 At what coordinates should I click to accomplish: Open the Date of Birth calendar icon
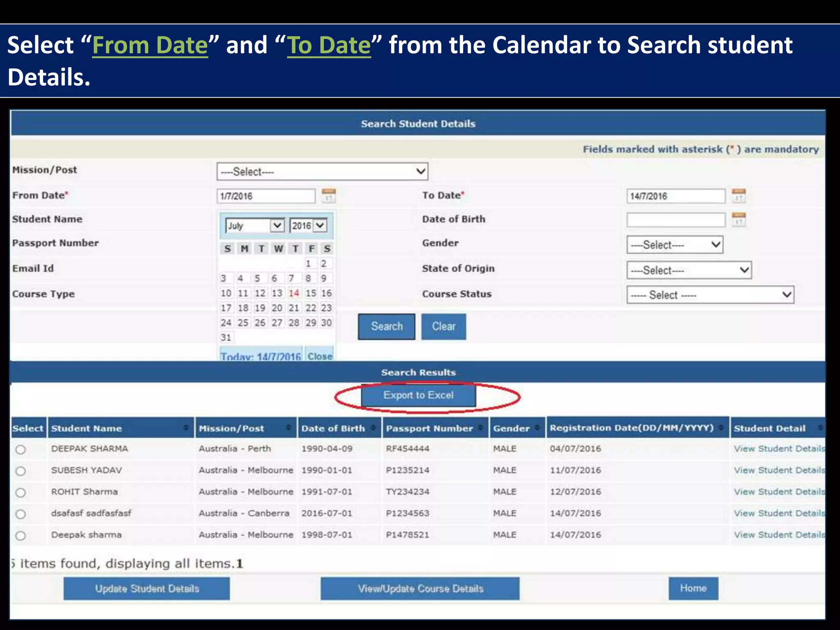coord(739,219)
